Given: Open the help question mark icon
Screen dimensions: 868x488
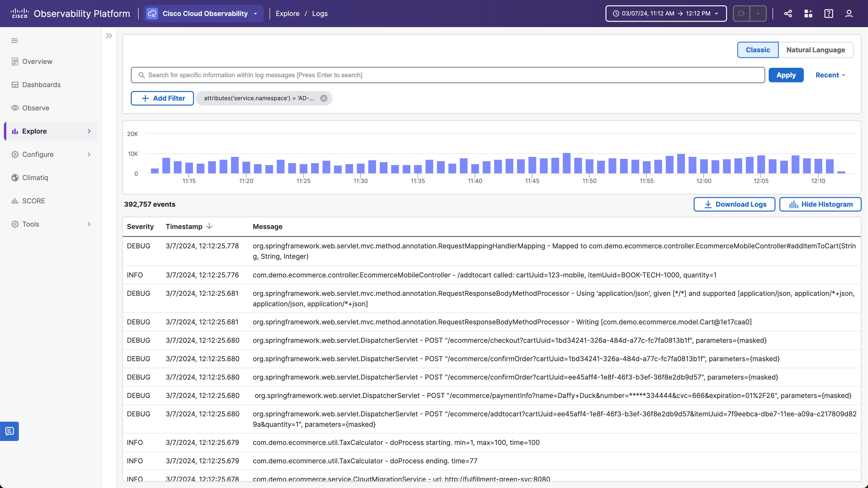Looking at the screenshot, I should pos(829,14).
